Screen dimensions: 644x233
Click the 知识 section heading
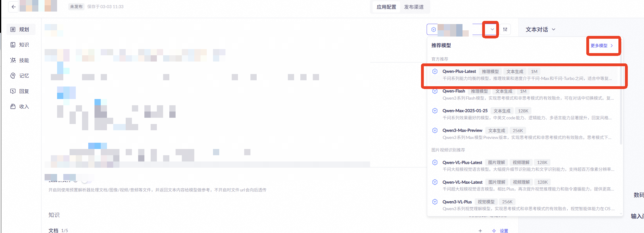point(54,215)
